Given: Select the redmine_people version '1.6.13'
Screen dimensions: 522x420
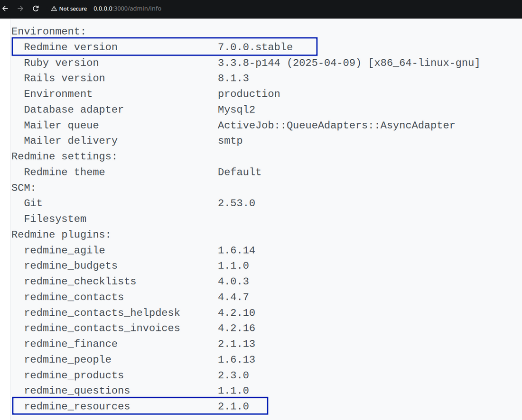Looking at the screenshot, I should pos(236,359).
